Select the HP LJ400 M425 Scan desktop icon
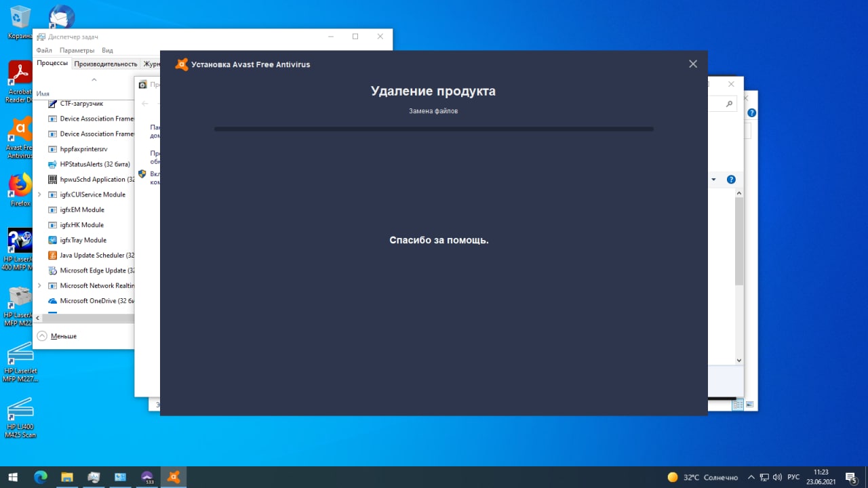This screenshot has width=868, height=488. pyautogui.click(x=20, y=417)
